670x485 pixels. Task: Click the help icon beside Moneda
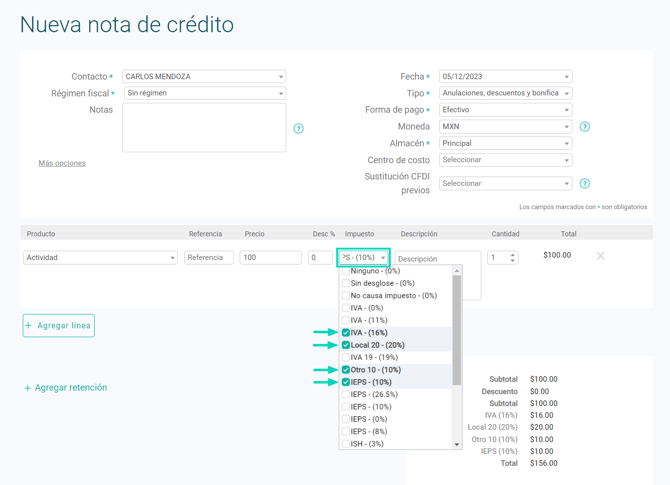pyautogui.click(x=585, y=127)
